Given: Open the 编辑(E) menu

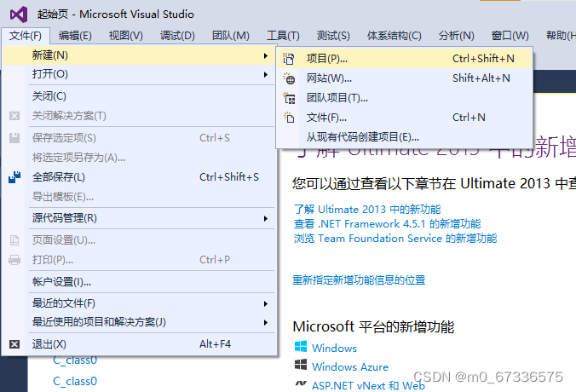Looking at the screenshot, I should point(75,36).
